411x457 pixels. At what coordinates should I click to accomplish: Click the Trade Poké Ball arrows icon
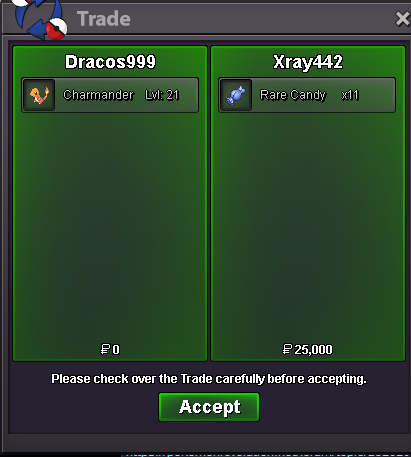point(39,19)
